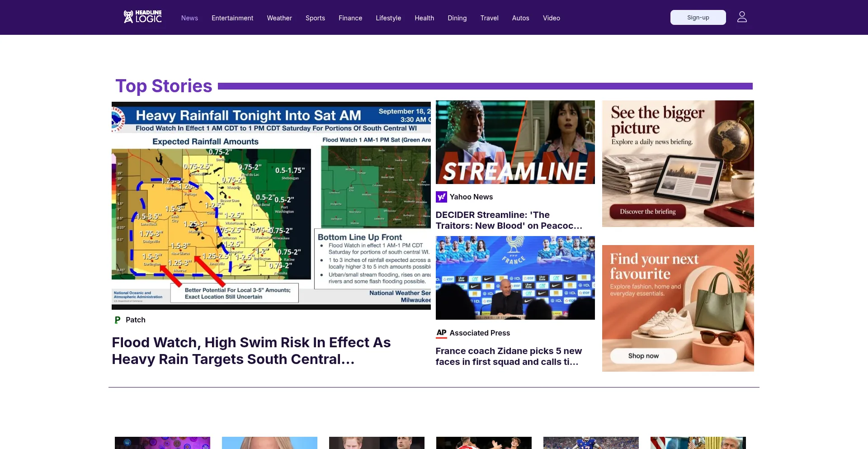Open the News tab
The width and height of the screenshot is (868, 449).
pos(189,18)
